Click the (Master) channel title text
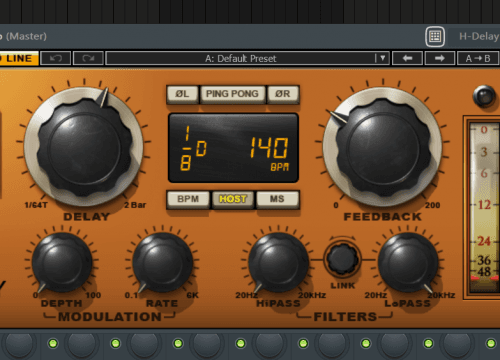 point(26,36)
